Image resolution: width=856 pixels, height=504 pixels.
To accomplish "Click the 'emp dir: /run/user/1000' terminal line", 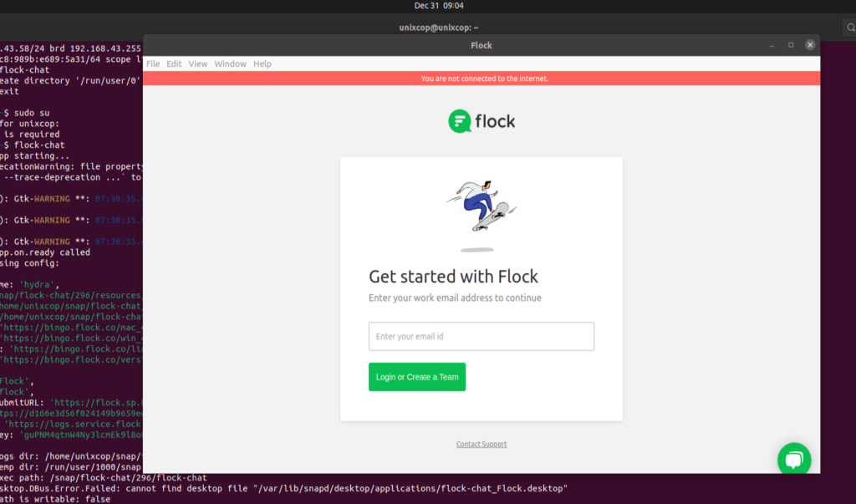I will 72,467.
